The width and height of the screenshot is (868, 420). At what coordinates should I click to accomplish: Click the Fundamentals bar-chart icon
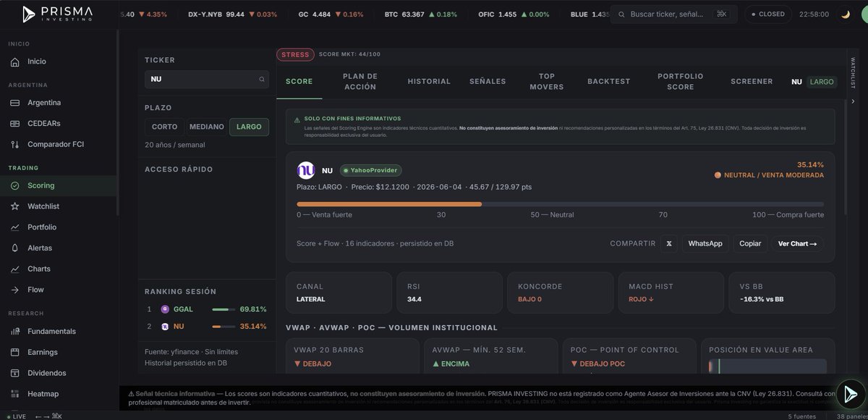[x=15, y=331]
